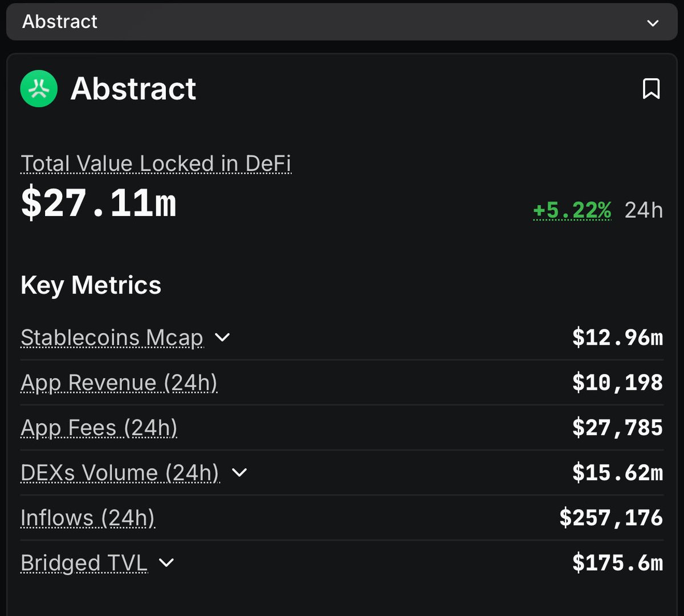Open the Abstract chain selector dropdown

tap(341, 22)
